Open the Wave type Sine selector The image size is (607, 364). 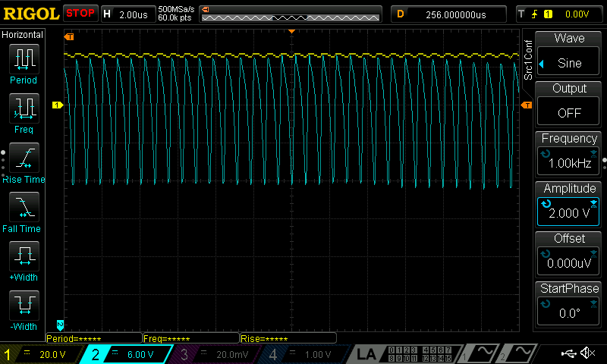coord(568,62)
